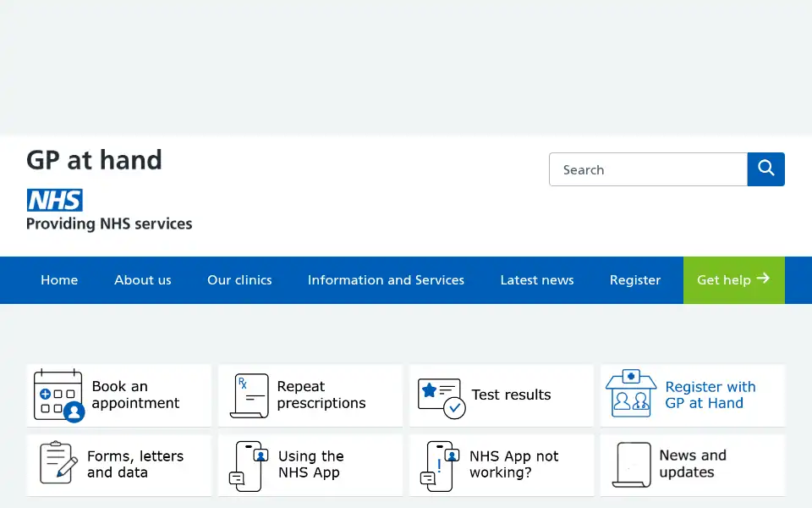Click the NHS logo
Viewport: 812px width, 508px height.
pyautogui.click(x=55, y=200)
